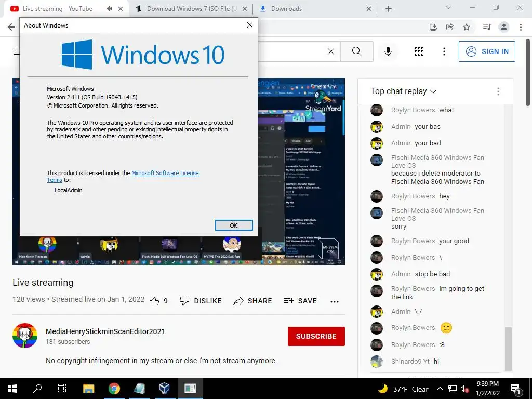Click the channel's rainbow avatar
This screenshot has height=399, width=532.
25,336
